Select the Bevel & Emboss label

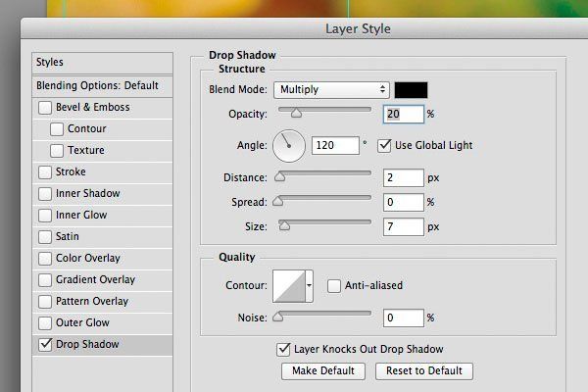(93, 107)
